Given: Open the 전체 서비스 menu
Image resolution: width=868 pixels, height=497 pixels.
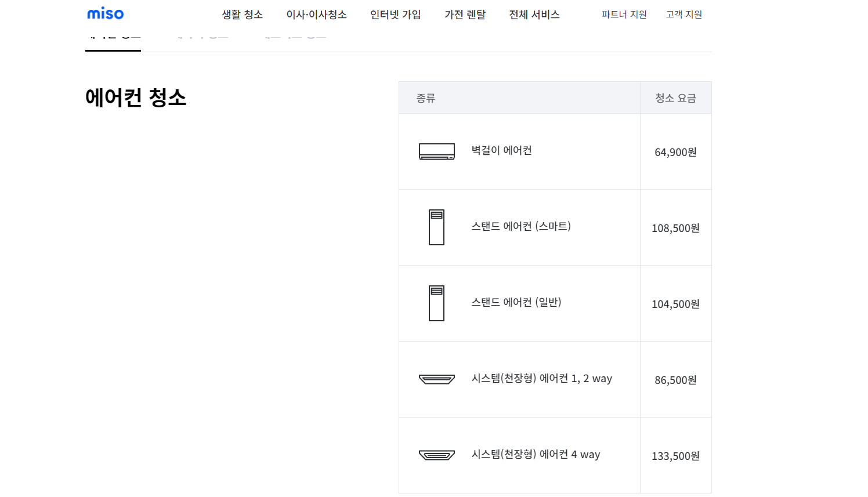Looking at the screenshot, I should tap(534, 14).
